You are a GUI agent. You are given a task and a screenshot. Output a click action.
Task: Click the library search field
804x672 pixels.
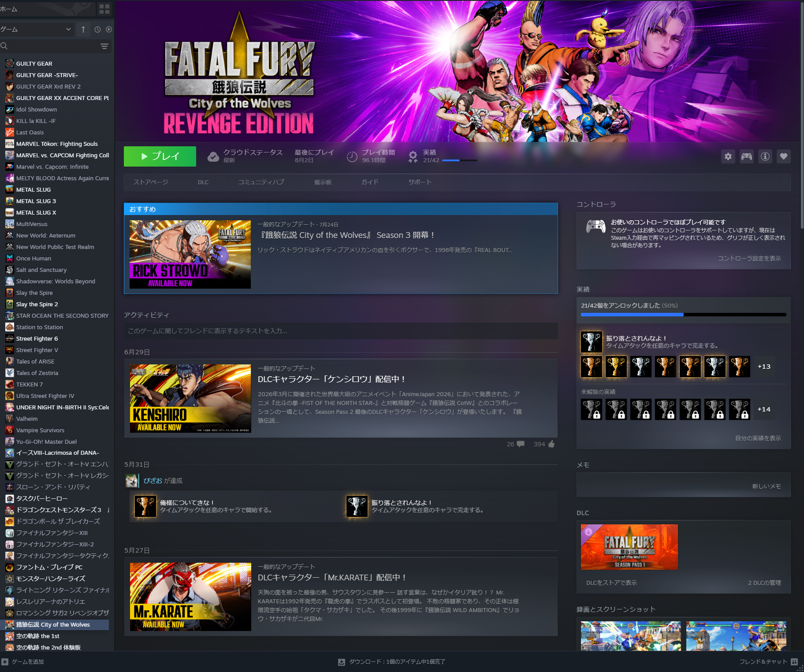point(49,46)
